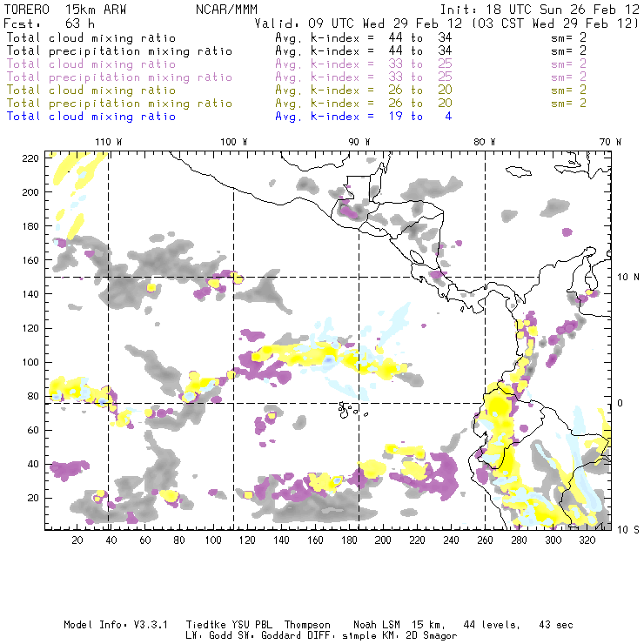The image size is (644, 644).
Task: Click the "120" value on the horizontal axis
Action: 247,540
